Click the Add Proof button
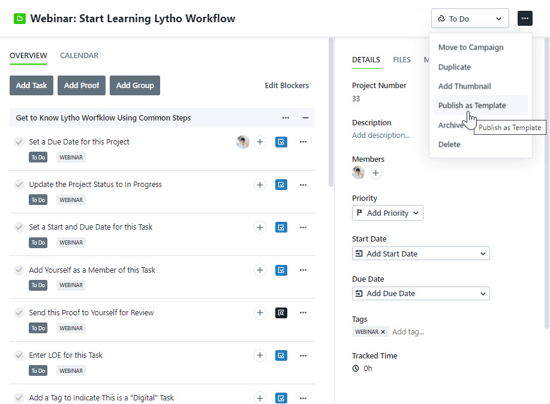550x404 pixels. coord(81,86)
